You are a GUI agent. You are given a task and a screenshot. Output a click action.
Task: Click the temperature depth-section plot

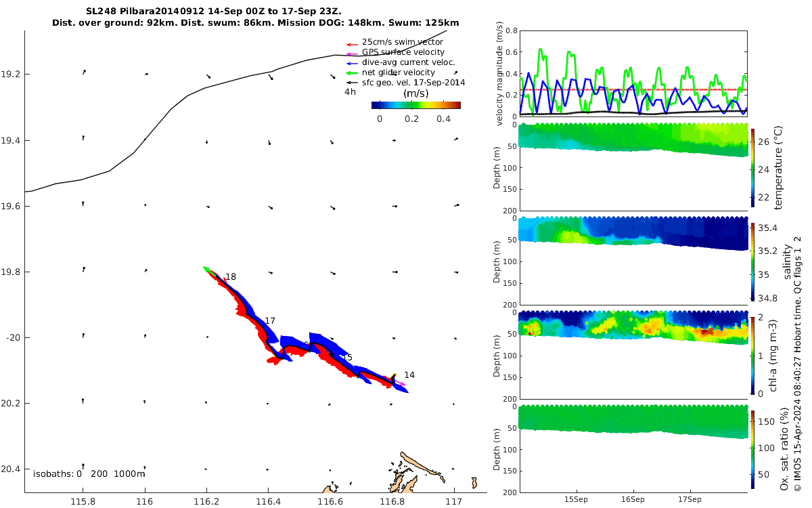pyautogui.click(x=633, y=166)
